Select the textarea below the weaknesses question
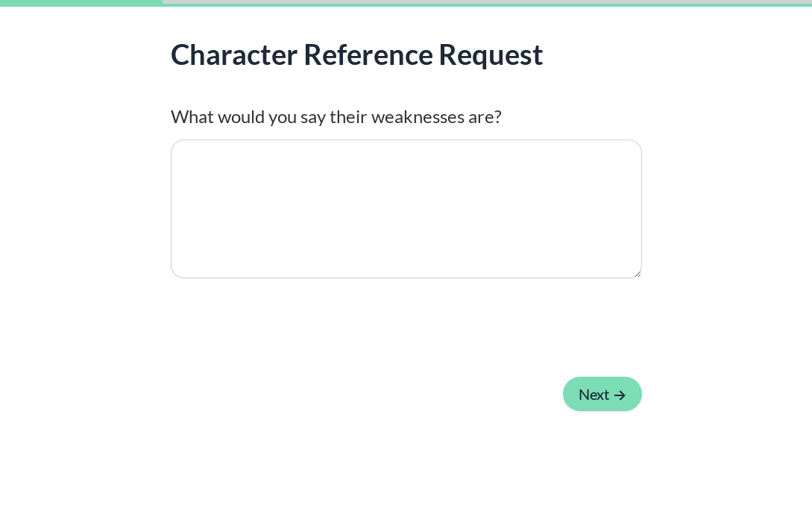812x508 pixels. click(406, 209)
